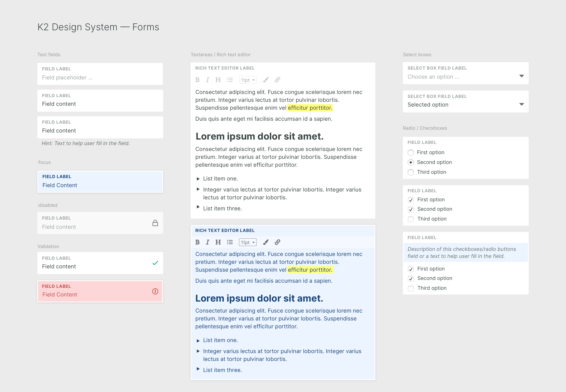Viewport: 566px width, 392px height.
Task: Click blue 'Lorem ipsum dolor sit amet.' heading
Action: [259, 298]
